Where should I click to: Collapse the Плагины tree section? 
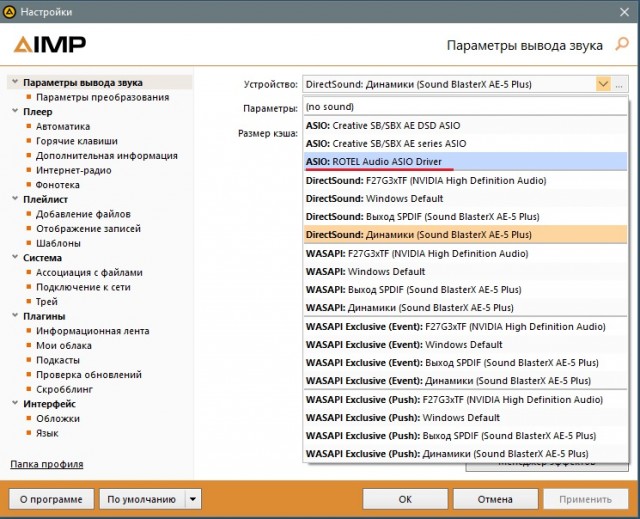click(15, 315)
